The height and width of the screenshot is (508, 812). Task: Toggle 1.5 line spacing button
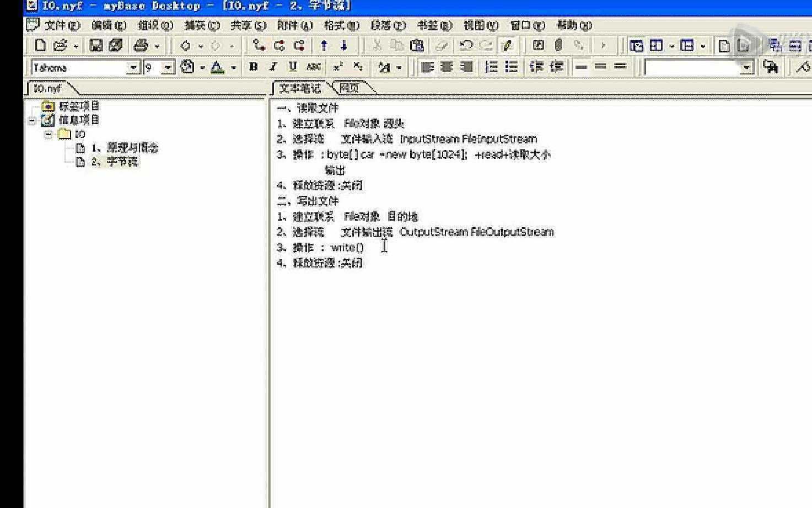point(600,67)
